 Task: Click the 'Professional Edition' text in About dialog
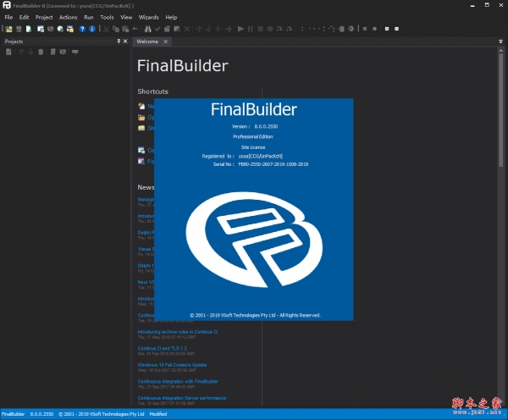(253, 137)
